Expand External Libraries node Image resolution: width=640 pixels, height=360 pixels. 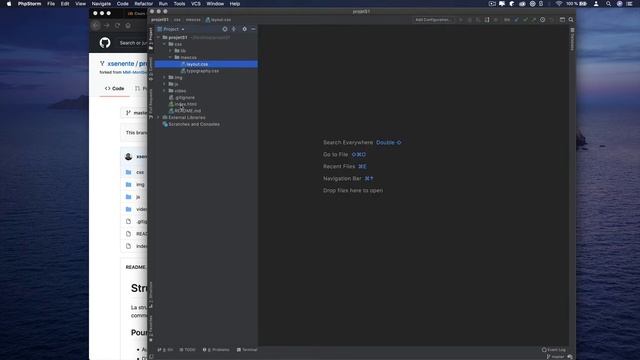[x=159, y=118]
